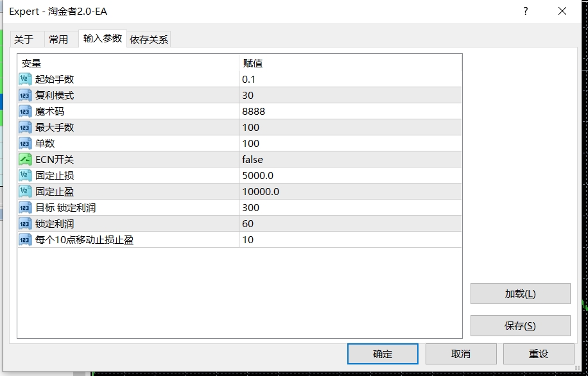Click the green boolean icon beside ECN开关
Image resolution: width=588 pixels, height=376 pixels.
coord(25,159)
